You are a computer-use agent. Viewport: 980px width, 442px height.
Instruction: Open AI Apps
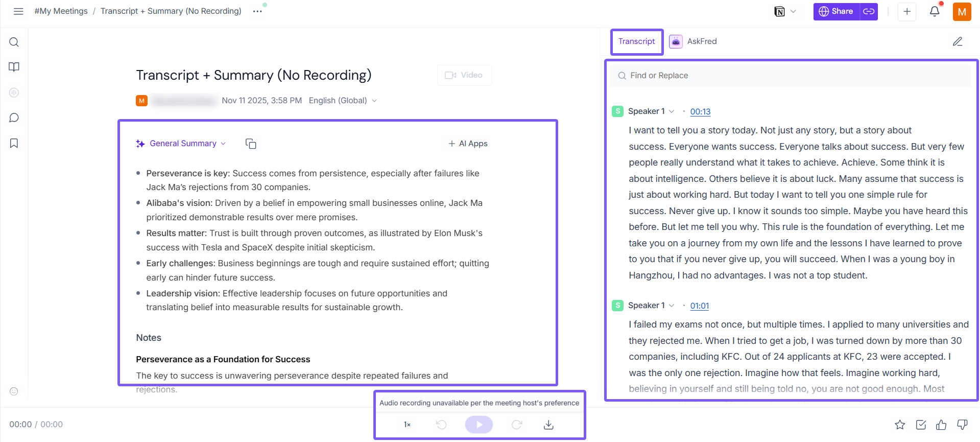click(x=468, y=144)
